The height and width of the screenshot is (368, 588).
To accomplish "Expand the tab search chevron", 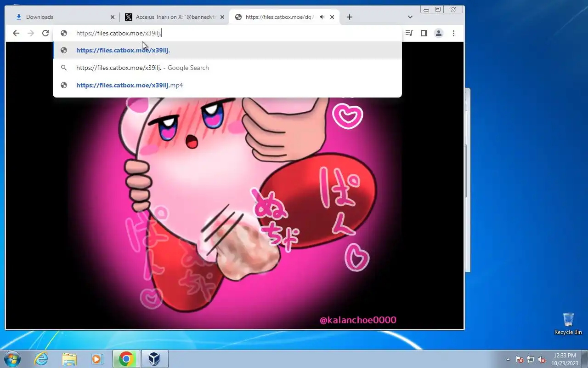I will (410, 17).
